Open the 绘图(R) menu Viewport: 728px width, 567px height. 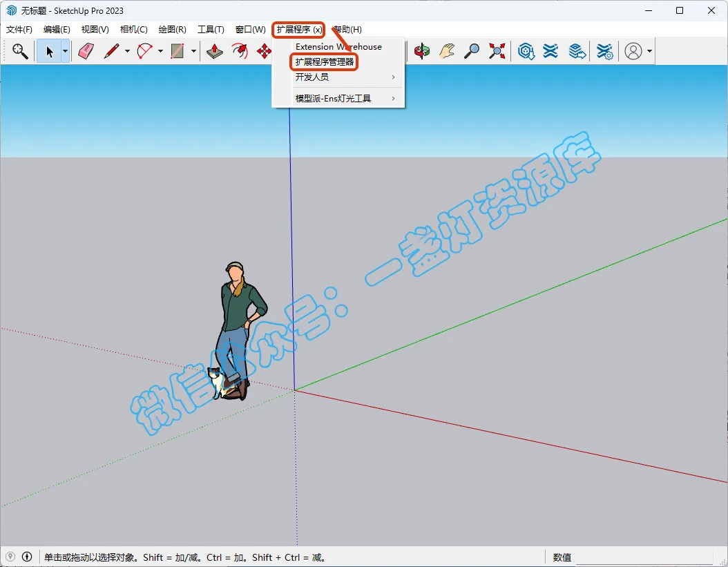click(172, 29)
